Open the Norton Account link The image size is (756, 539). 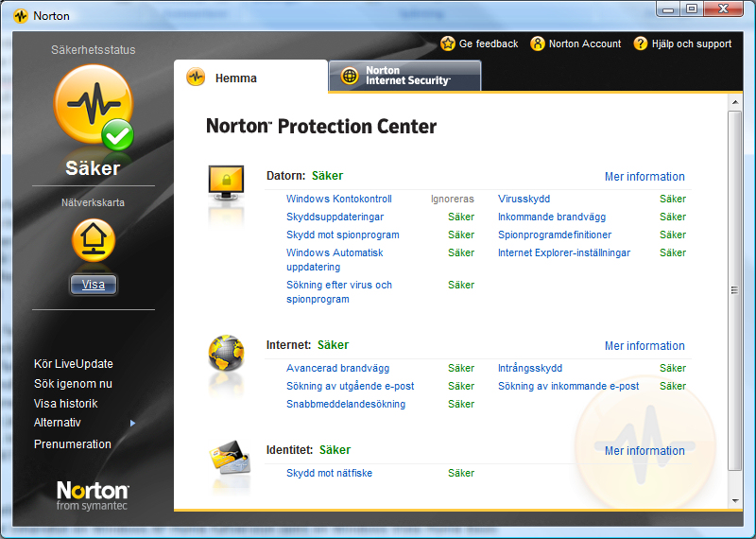pyautogui.click(x=585, y=43)
